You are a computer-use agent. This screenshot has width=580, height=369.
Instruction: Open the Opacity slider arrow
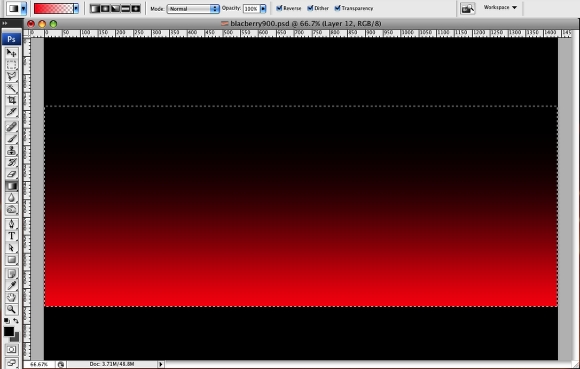coord(263,9)
